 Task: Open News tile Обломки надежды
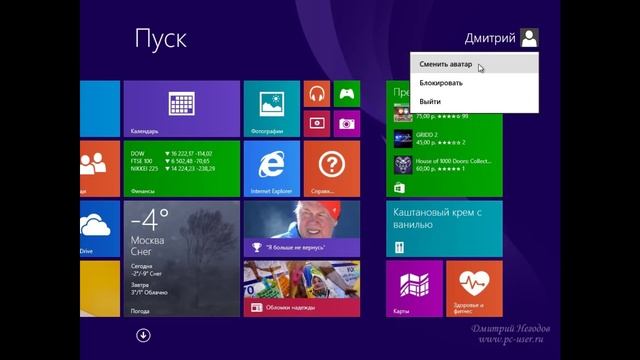click(x=302, y=289)
